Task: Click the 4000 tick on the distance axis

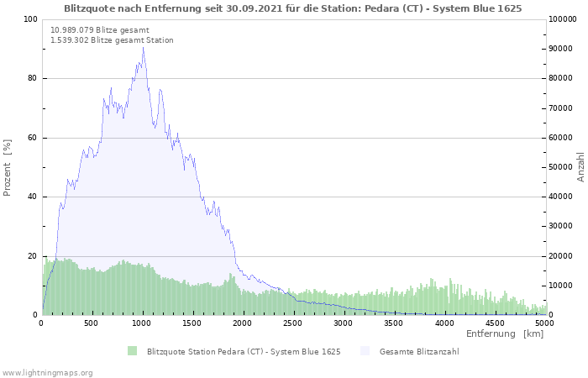Action: click(444, 323)
